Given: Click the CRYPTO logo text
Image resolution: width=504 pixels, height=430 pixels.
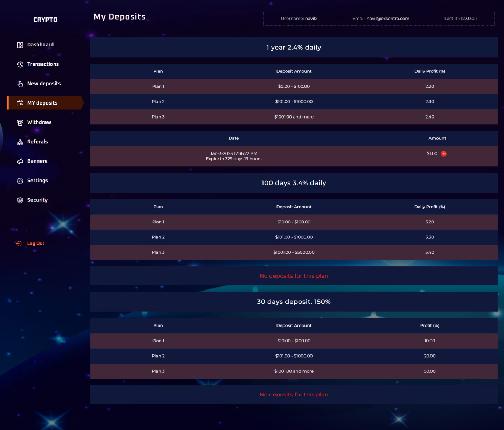Looking at the screenshot, I should 45,20.
